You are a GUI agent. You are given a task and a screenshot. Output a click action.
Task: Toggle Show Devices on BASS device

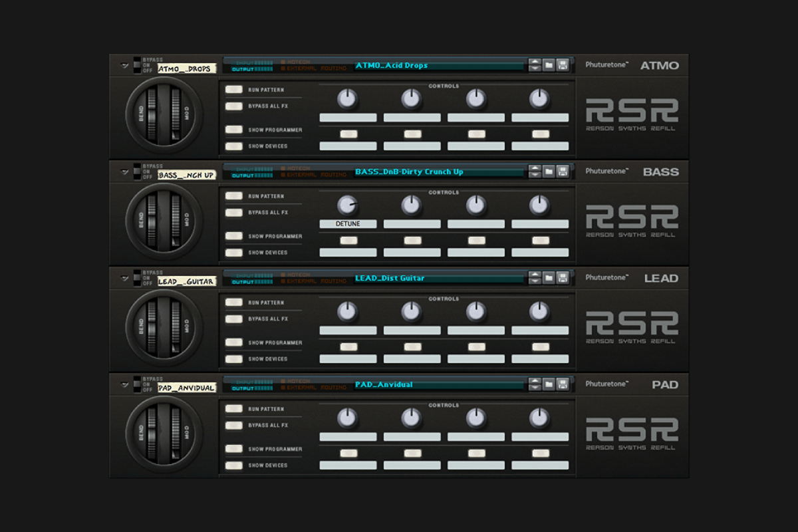pos(233,253)
